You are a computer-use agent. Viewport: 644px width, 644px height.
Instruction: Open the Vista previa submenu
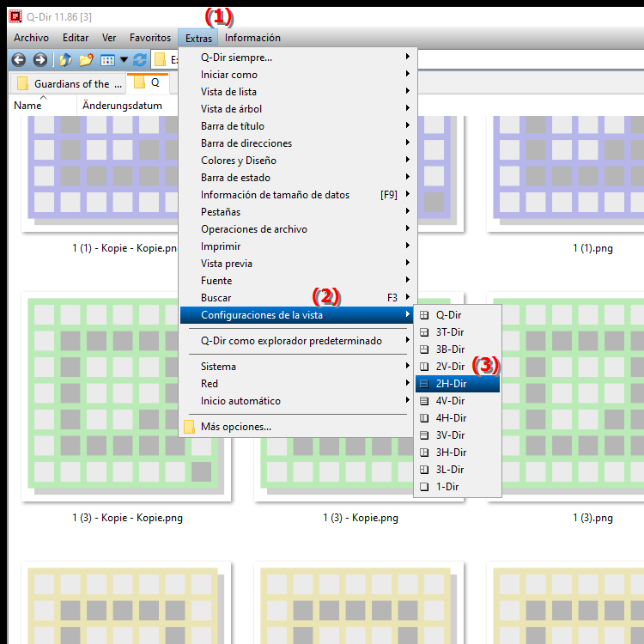[296, 264]
